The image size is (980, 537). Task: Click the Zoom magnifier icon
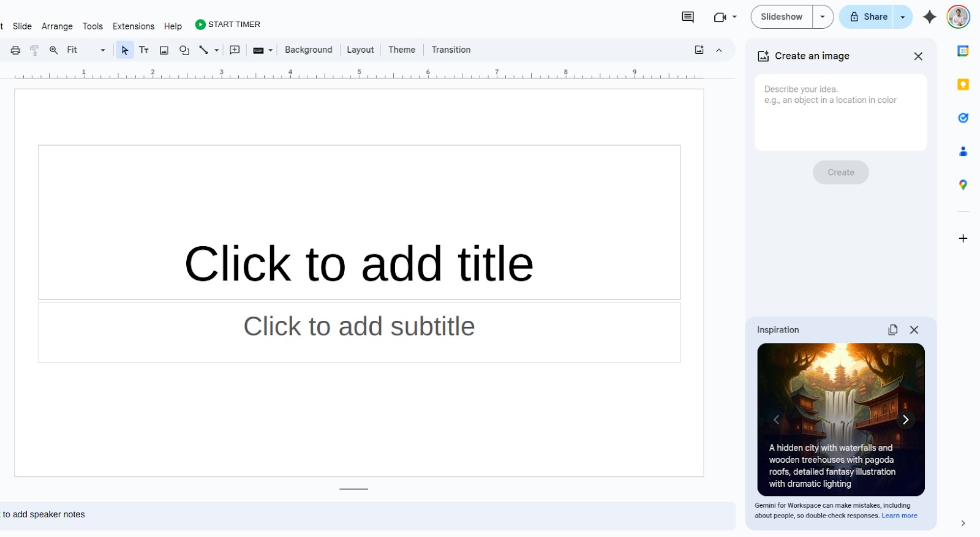point(54,50)
